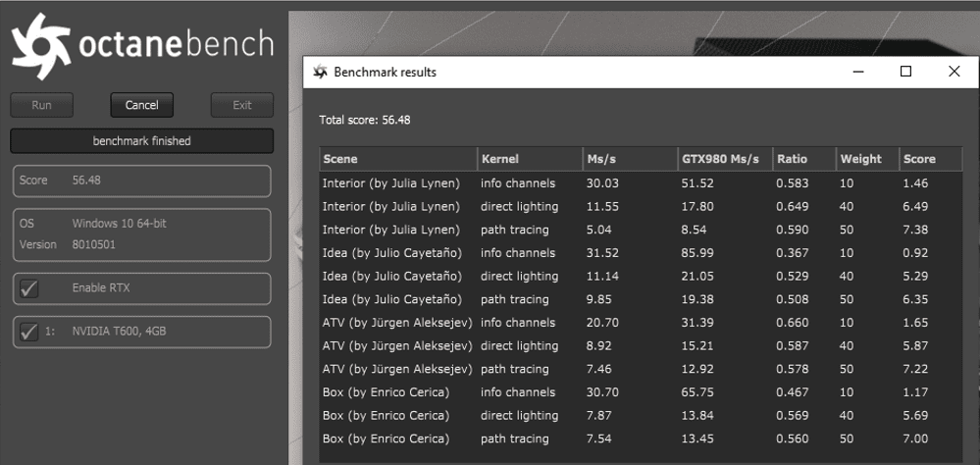Select the ATV direct lighting row

[641, 345]
